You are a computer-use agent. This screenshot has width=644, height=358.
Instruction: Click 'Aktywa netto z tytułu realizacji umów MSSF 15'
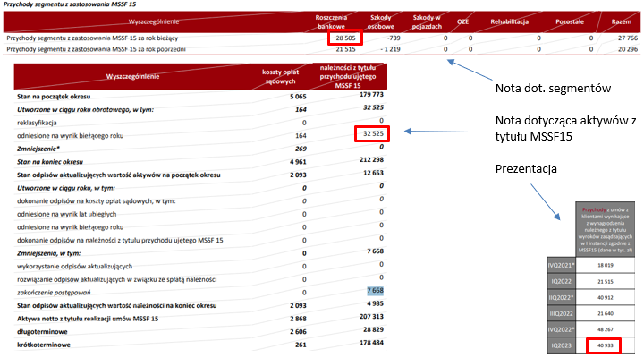[x=88, y=319]
